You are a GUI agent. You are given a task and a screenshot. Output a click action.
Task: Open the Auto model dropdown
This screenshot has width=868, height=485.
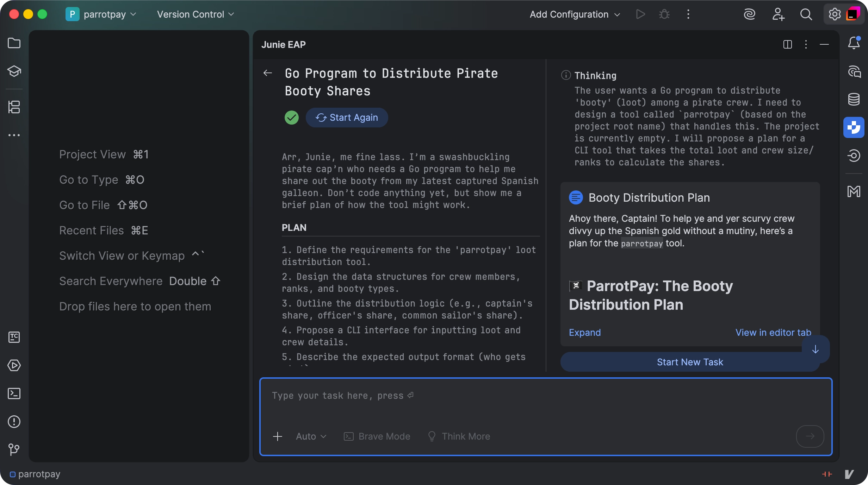point(311,436)
